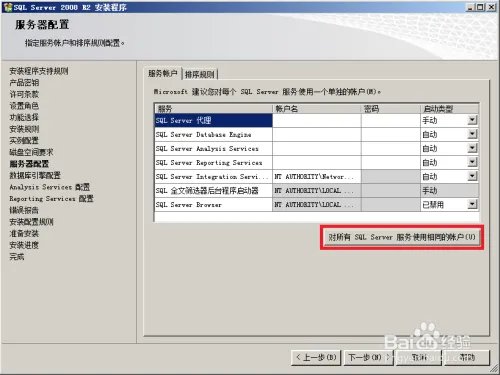Click the 上一步(B) back button

[316, 357]
